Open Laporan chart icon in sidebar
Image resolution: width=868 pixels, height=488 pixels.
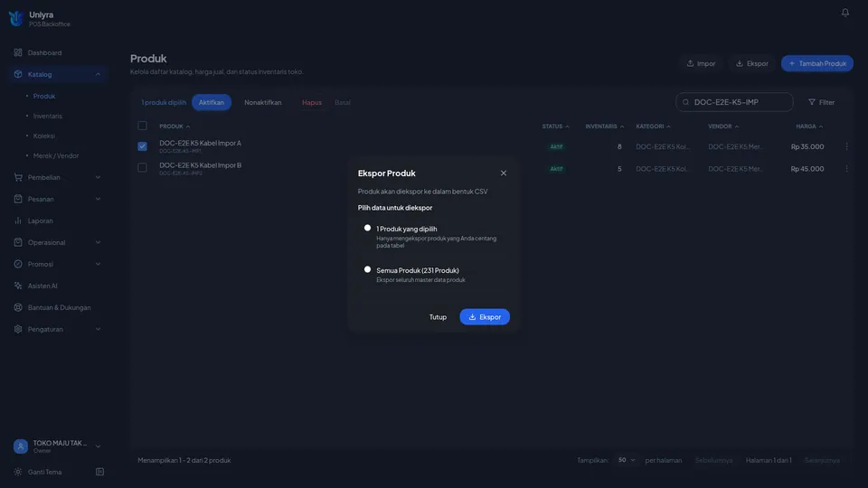[18, 221]
